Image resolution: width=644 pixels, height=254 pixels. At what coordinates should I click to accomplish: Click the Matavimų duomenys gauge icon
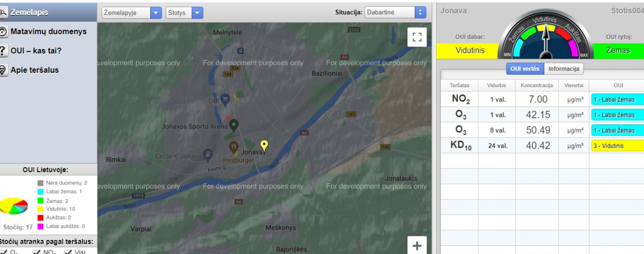(x=4, y=31)
